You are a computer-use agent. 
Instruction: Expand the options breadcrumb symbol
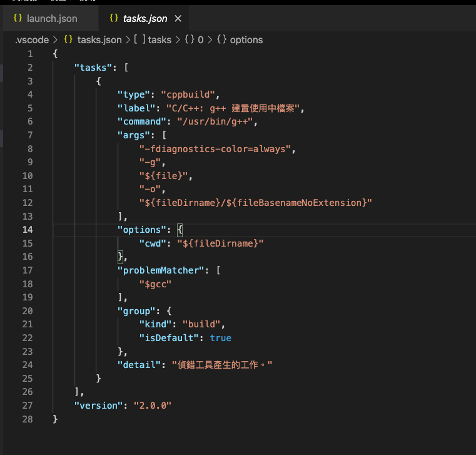[246, 39]
